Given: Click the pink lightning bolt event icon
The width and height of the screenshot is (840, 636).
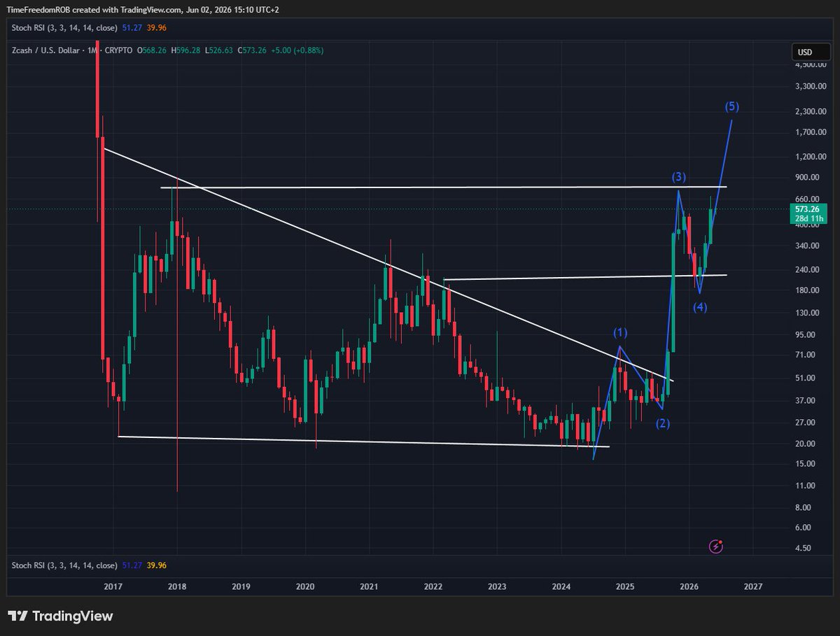Looking at the screenshot, I should click(716, 546).
